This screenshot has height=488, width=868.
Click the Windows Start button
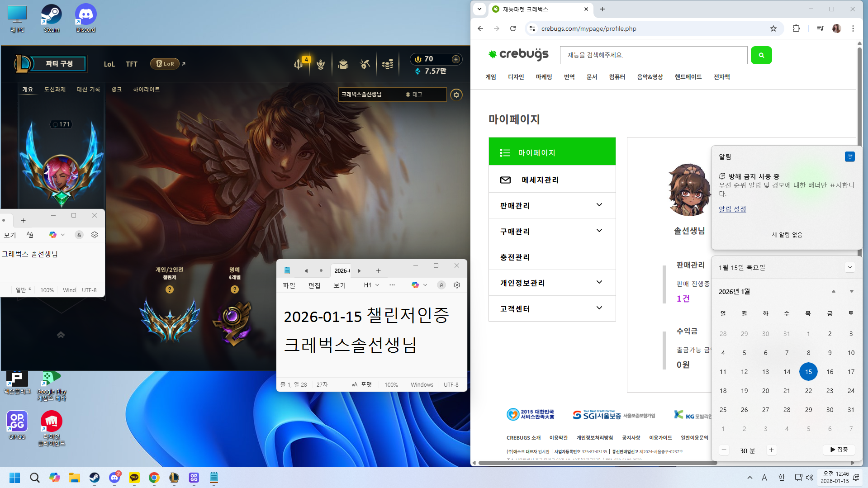[15, 478]
